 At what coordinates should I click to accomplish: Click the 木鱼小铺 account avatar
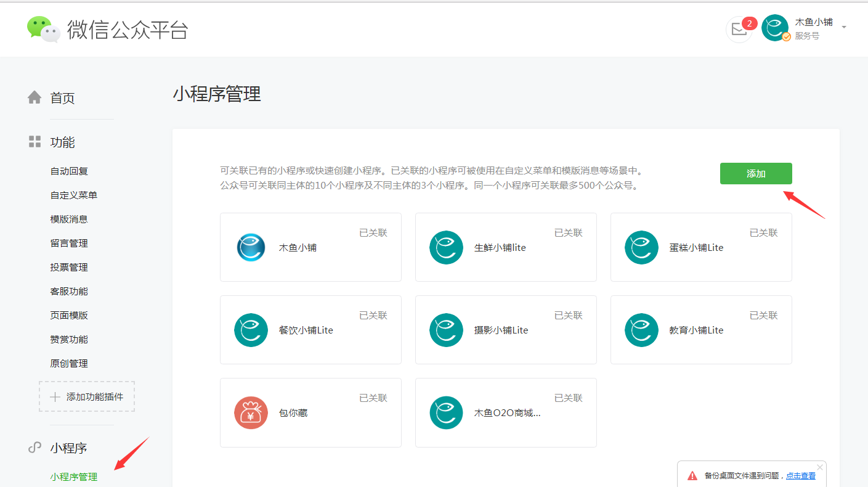774,28
